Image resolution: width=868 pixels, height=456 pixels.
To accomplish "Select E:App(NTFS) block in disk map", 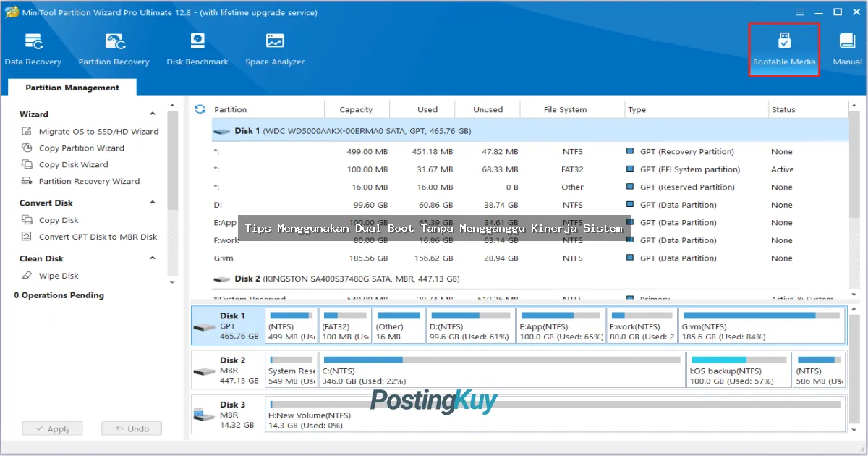I will (x=561, y=326).
